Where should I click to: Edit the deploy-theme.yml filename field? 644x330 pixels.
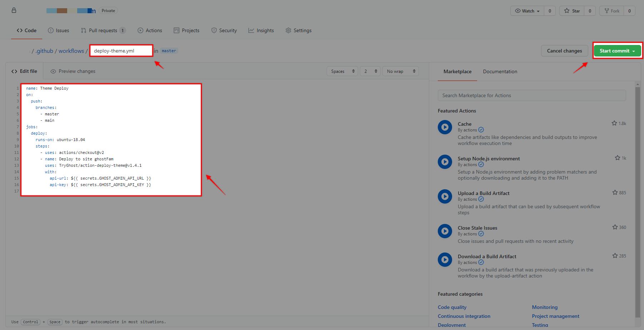pos(121,51)
